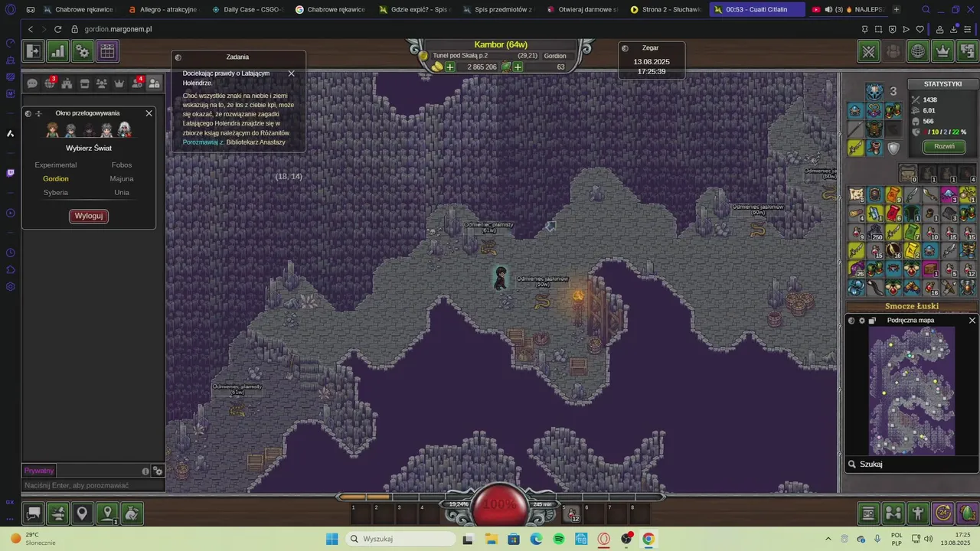Click the experience bar showing 19,24%
Viewport: 980px width, 551px height.
459,504
